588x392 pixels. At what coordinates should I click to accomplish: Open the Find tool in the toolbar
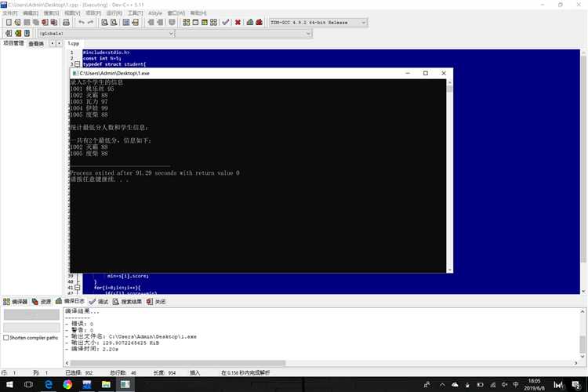(x=104, y=23)
